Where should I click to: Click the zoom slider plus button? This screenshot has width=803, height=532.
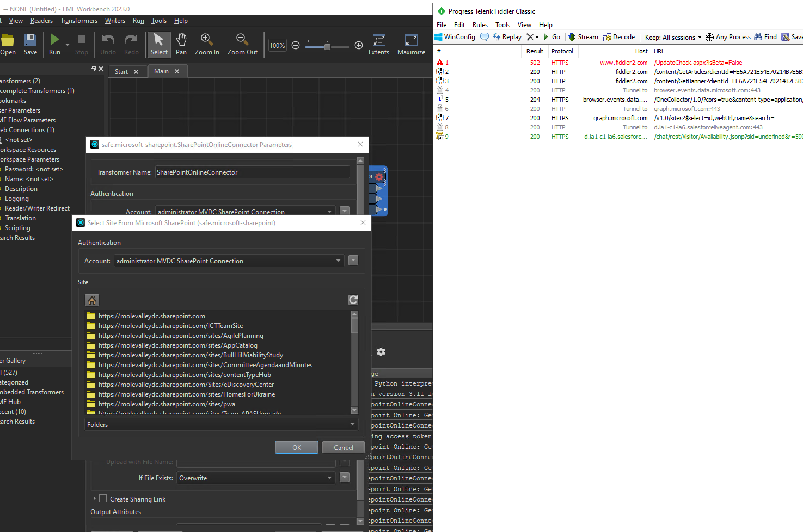(359, 45)
